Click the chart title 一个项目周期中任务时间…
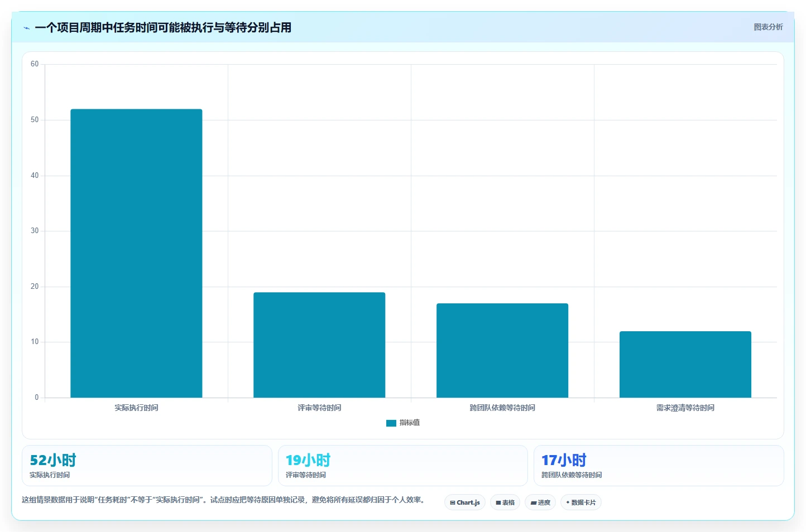806x532 pixels. tap(163, 27)
